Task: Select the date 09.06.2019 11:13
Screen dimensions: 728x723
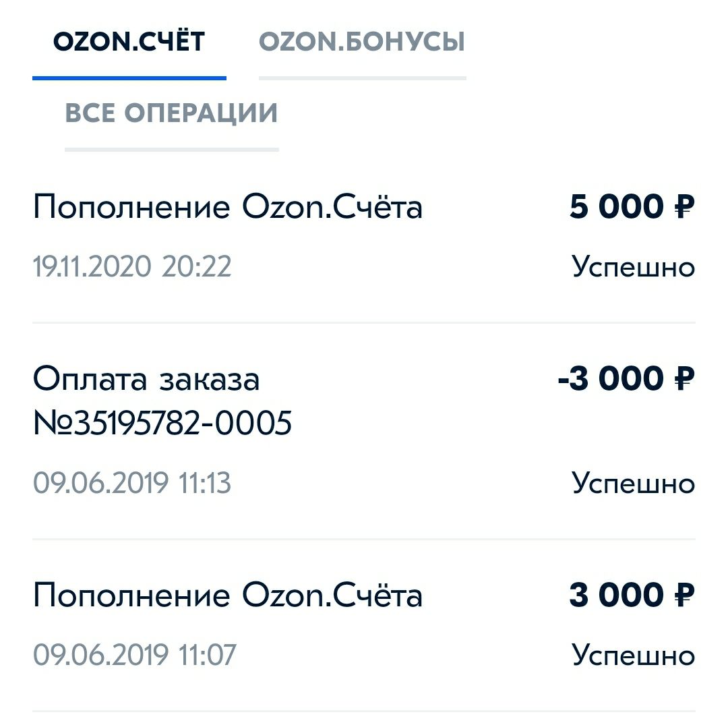Action: (x=132, y=484)
